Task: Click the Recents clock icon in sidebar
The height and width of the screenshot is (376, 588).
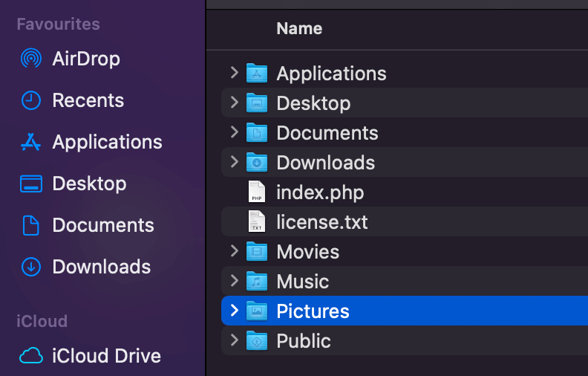Action: pyautogui.click(x=31, y=100)
